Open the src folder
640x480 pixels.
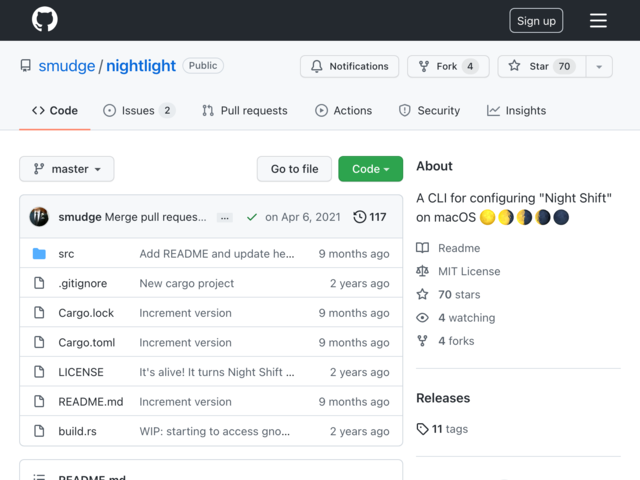(x=66, y=254)
